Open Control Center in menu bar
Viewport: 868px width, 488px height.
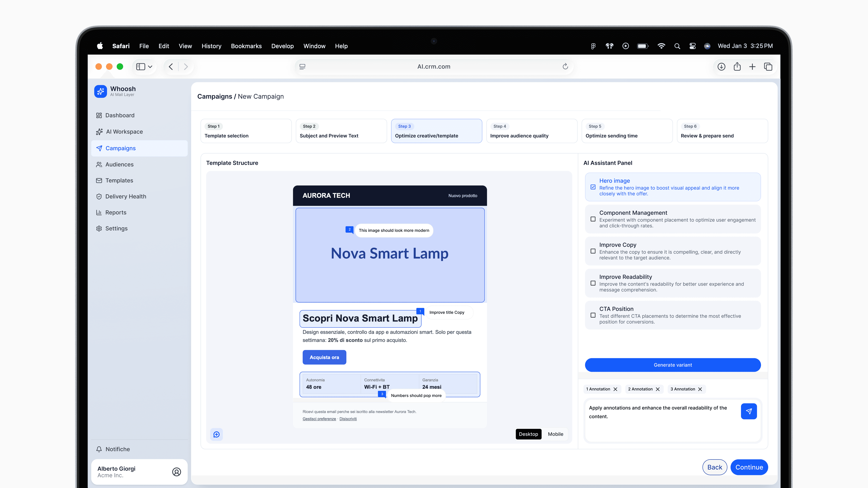coord(693,46)
